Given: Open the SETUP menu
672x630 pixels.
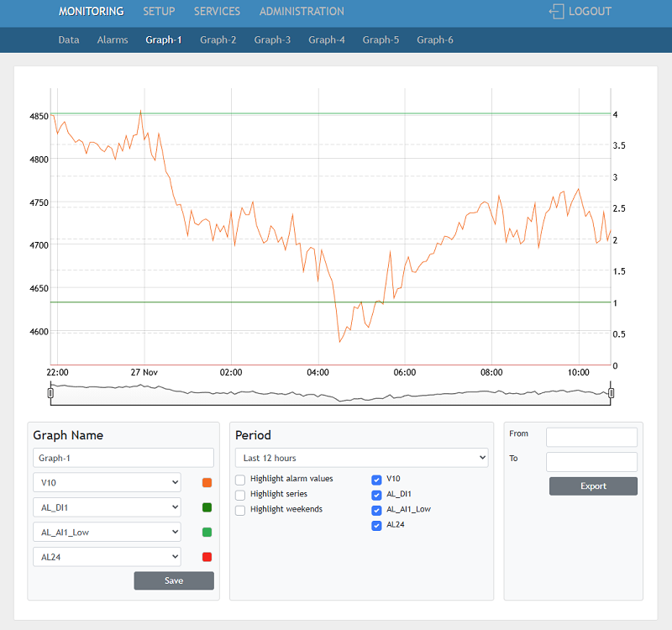Looking at the screenshot, I should pos(159,12).
